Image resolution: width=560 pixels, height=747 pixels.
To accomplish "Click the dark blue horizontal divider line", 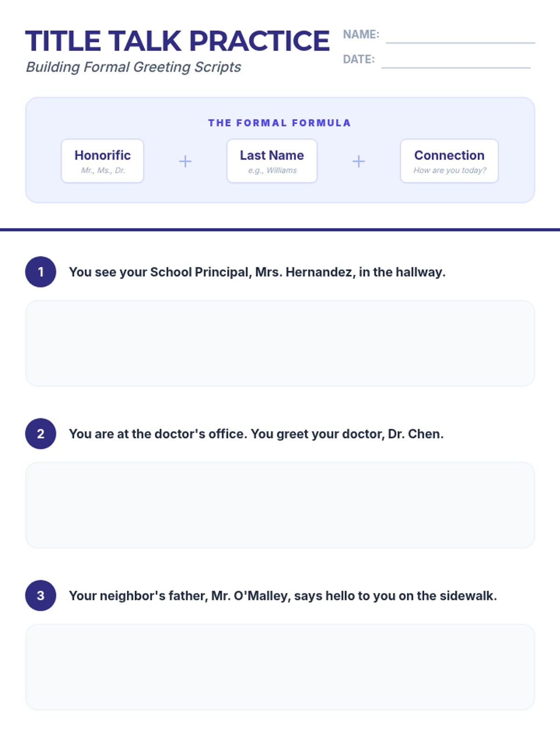I will click(x=280, y=230).
